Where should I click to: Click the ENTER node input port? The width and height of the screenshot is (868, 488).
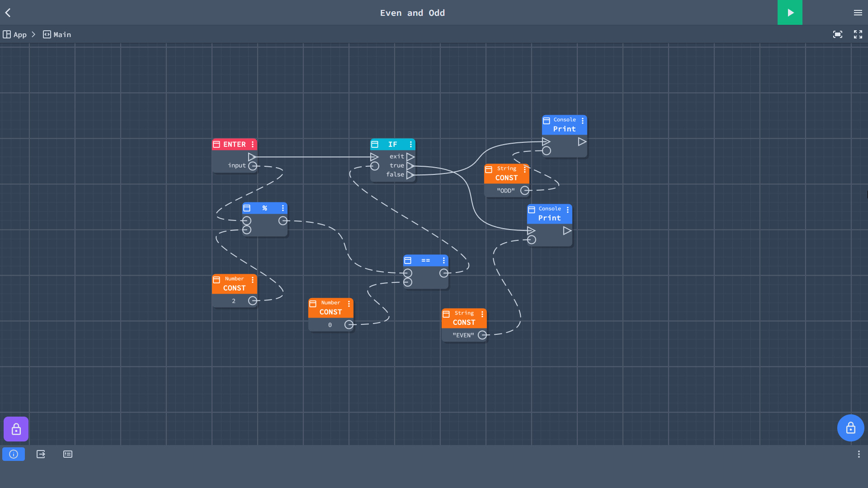pyautogui.click(x=253, y=166)
